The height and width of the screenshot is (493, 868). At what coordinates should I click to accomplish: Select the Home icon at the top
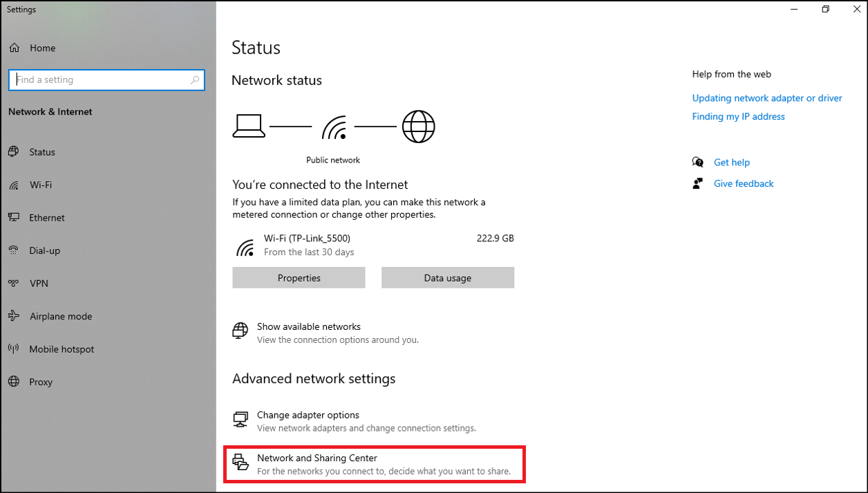click(14, 47)
